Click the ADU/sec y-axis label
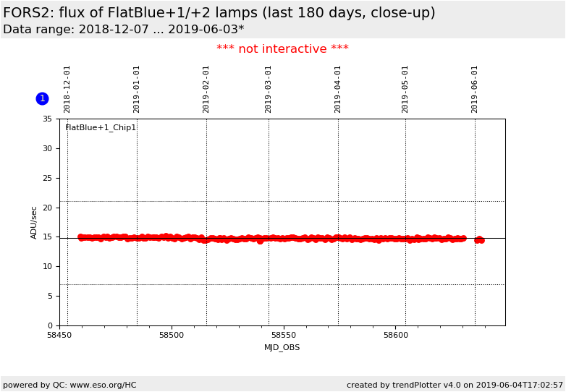This screenshot has height=392, width=566. coord(33,223)
